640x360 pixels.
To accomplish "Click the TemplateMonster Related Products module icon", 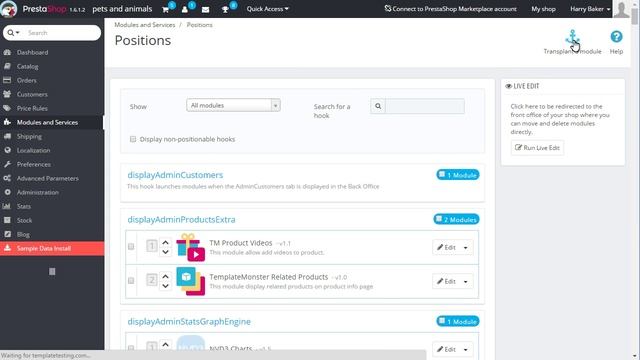I will tap(191, 281).
